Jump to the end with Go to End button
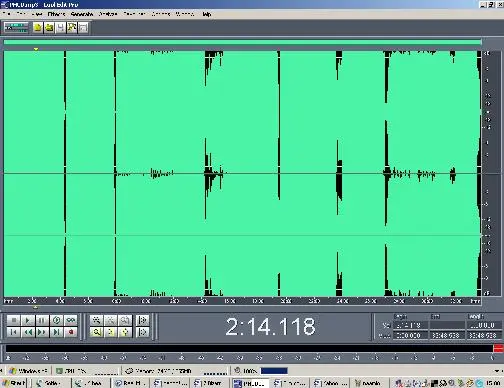Screen dimensions: 504x388 [x=57, y=332]
